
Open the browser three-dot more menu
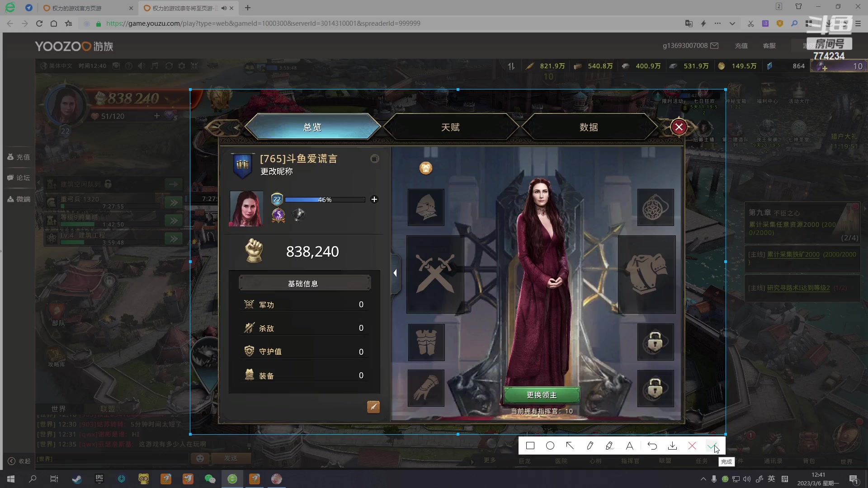coord(717,23)
